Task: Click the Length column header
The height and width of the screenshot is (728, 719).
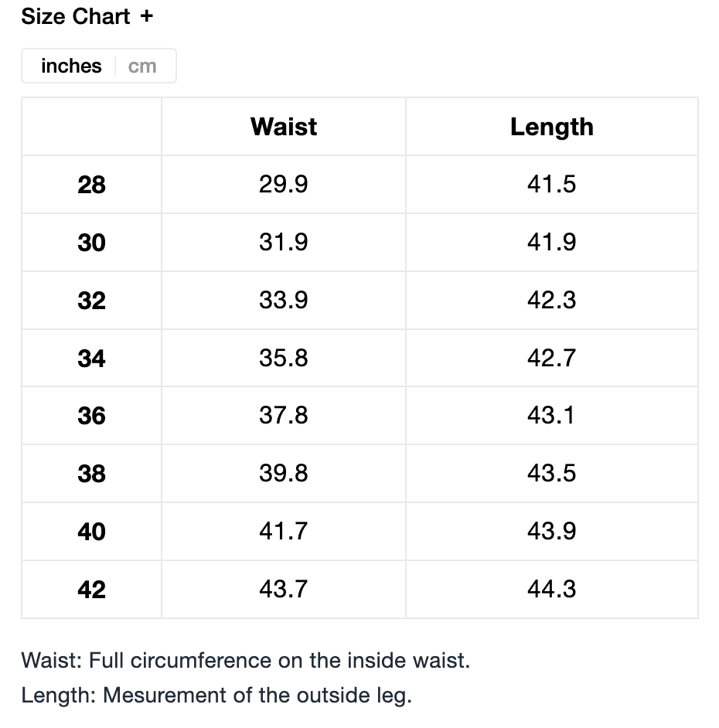Action: click(x=551, y=127)
